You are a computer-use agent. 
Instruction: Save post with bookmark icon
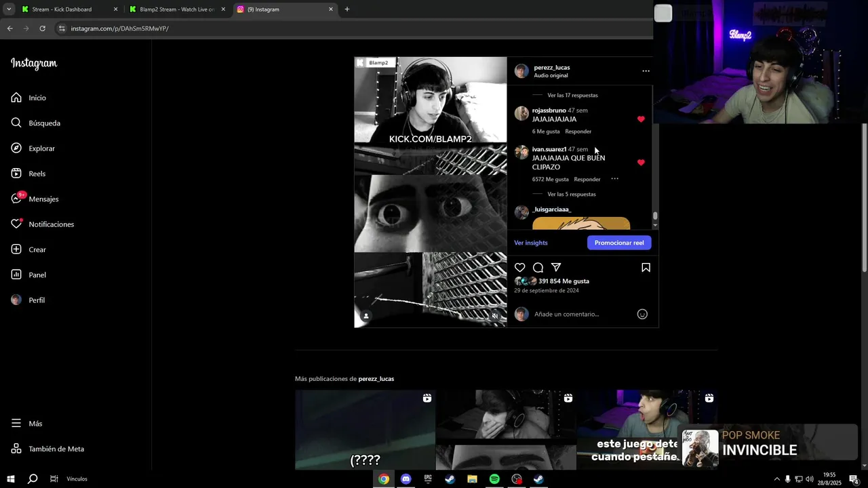646,268
